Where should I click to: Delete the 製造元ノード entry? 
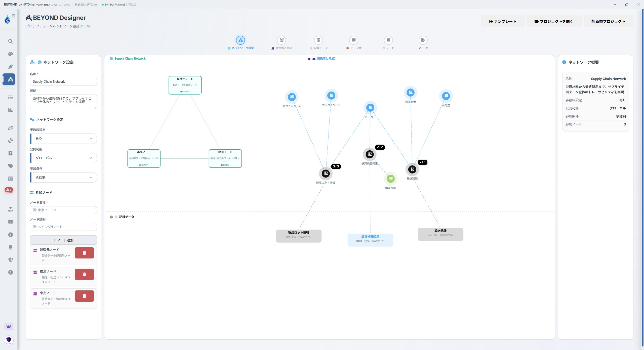(84, 253)
